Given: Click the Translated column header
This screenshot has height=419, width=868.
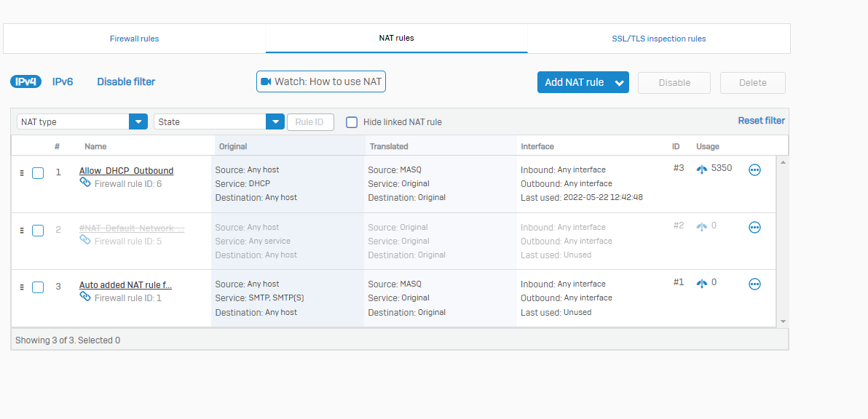Looking at the screenshot, I should point(389,146).
